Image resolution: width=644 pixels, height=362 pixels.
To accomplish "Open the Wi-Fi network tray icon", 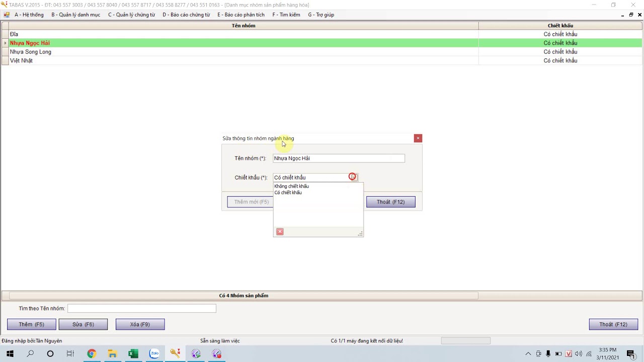I will click(x=589, y=354).
